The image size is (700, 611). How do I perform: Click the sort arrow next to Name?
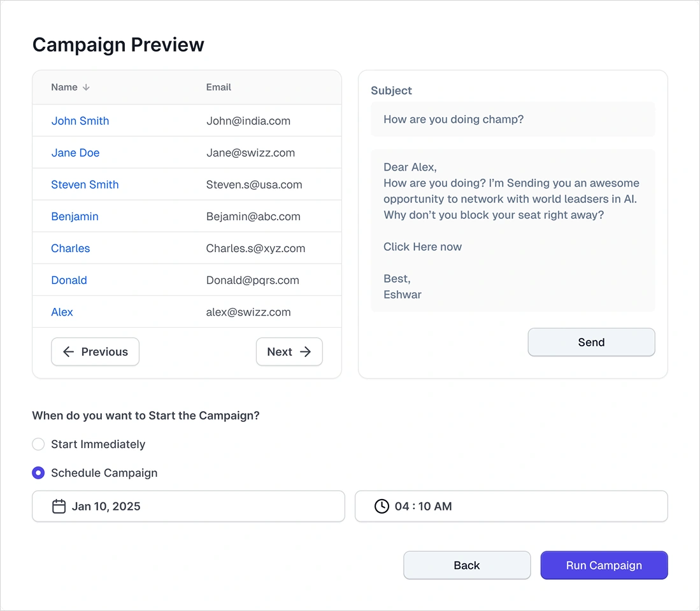86,88
